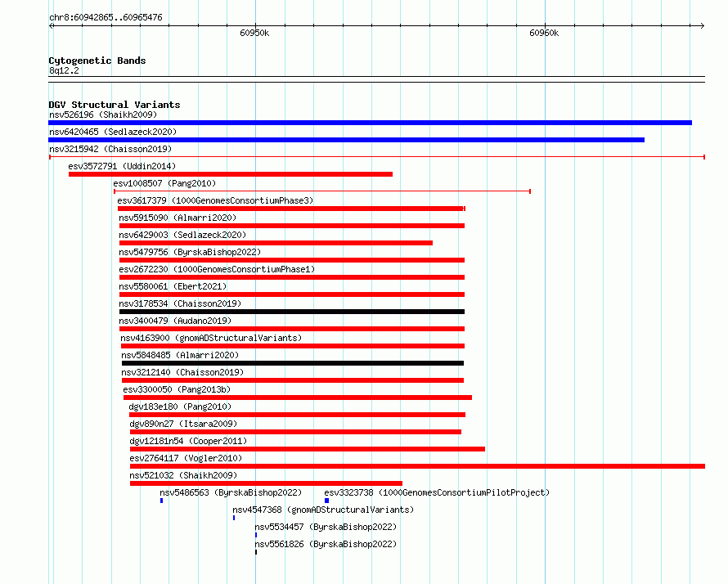
Task: Click red bar under esv3300050
Action: click(x=298, y=398)
